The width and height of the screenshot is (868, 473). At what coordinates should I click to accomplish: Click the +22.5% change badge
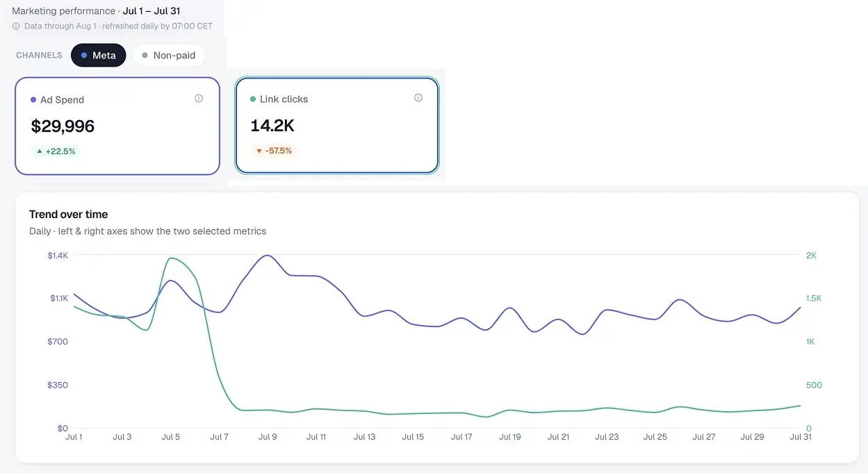56,151
